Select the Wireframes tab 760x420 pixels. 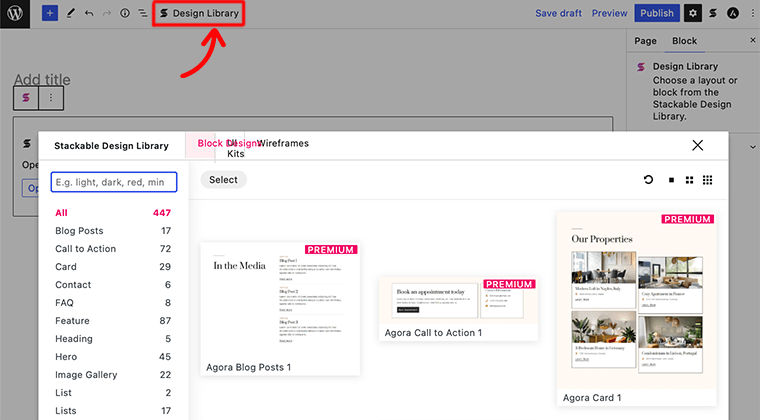[x=283, y=143]
